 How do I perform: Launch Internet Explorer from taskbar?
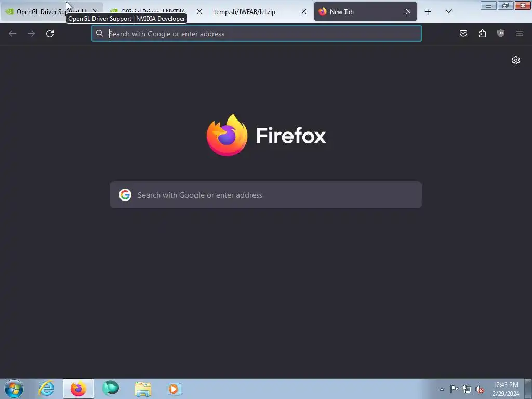pyautogui.click(x=46, y=389)
